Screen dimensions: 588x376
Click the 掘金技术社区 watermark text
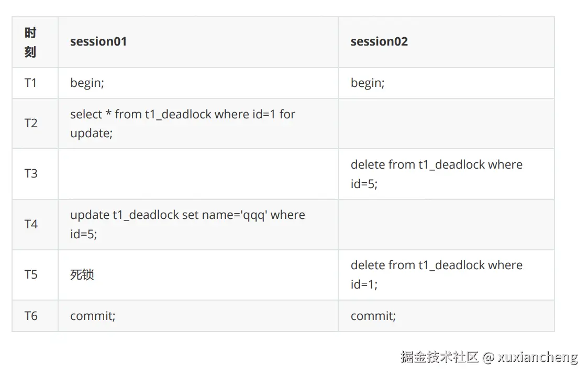point(439,357)
